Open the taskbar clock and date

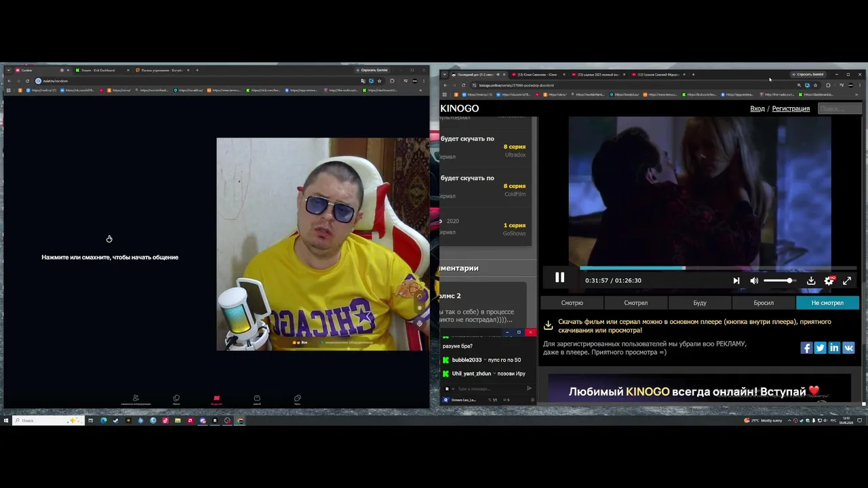[x=847, y=420]
